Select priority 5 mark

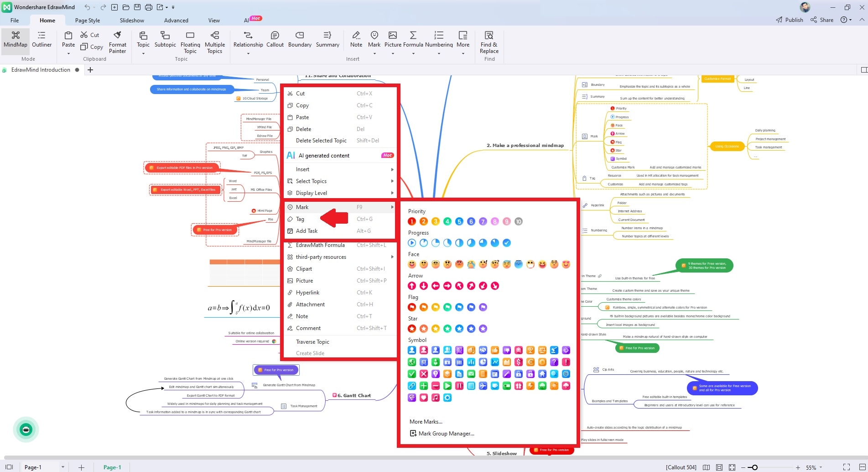click(x=459, y=221)
